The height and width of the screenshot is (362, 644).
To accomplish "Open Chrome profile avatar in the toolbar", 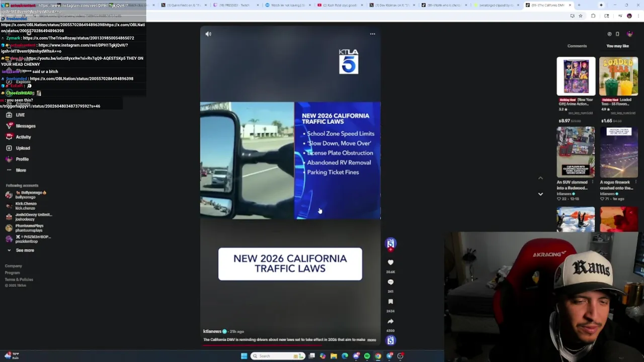I will 629,16.
